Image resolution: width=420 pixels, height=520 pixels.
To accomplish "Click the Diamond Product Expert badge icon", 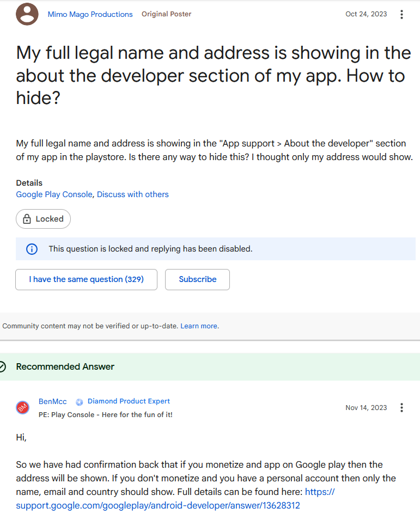I will (x=80, y=402).
